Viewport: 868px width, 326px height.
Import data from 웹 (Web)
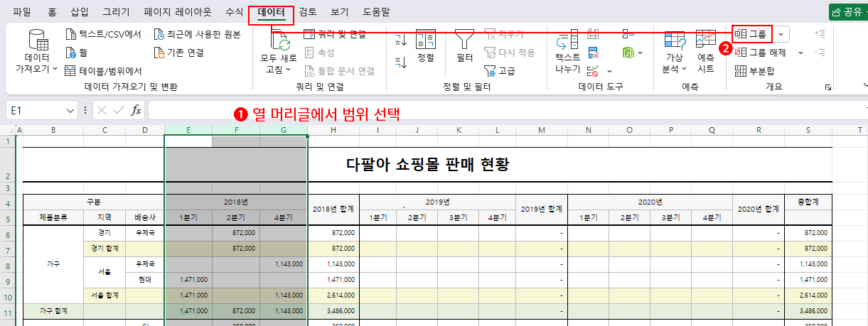point(77,53)
